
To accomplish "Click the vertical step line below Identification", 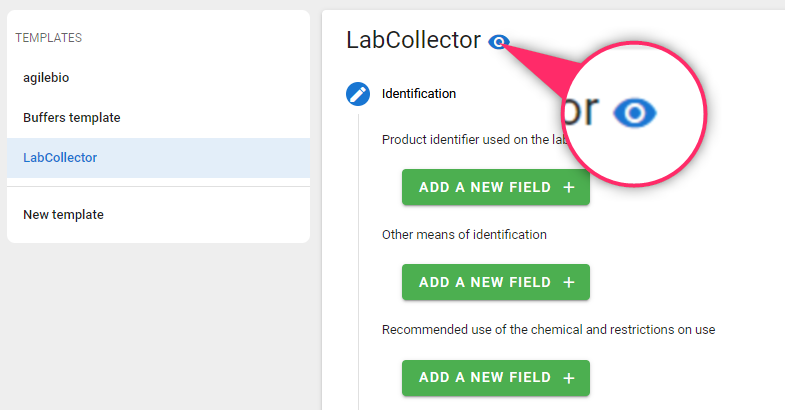I will pyautogui.click(x=358, y=262).
